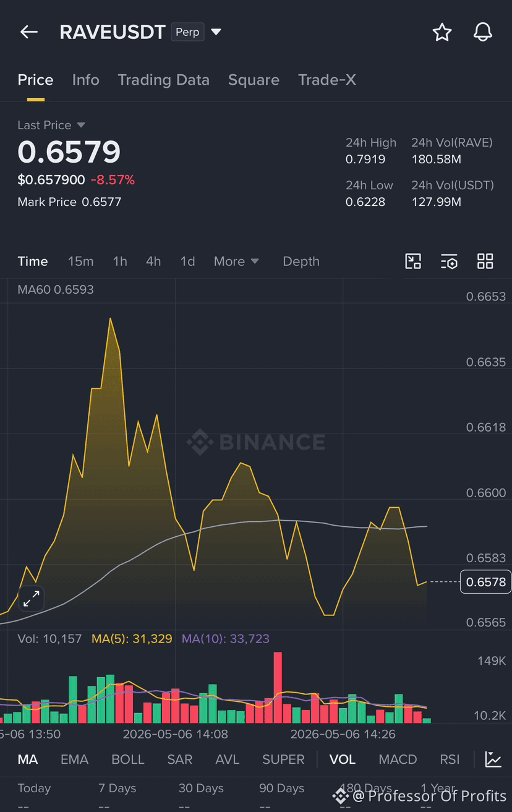512x812 pixels.
Task: Select the 1d interval
Action: [187, 261]
